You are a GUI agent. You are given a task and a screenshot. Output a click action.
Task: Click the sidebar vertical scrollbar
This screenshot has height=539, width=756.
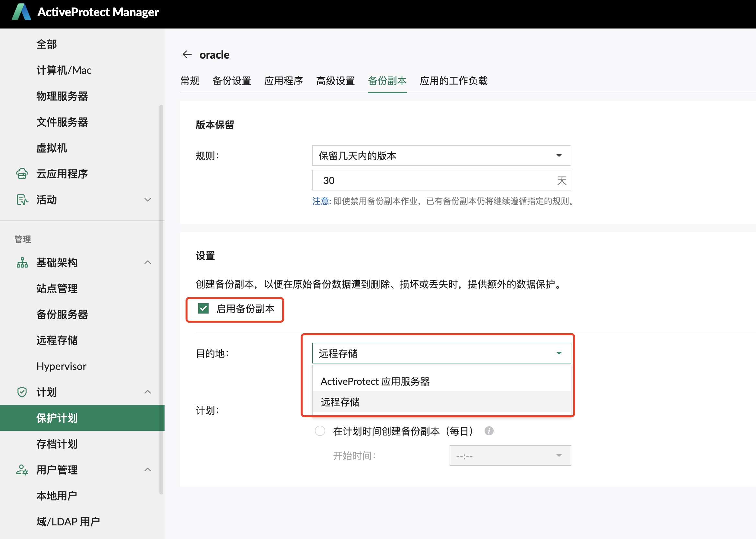click(x=161, y=299)
